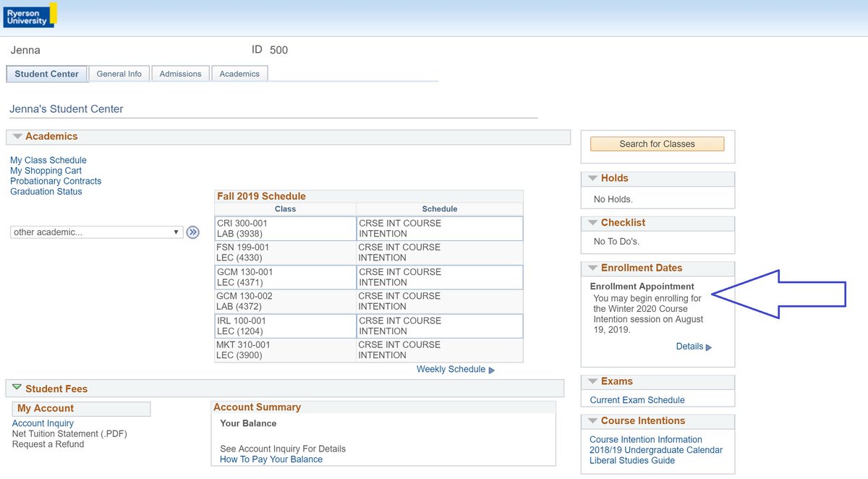
Task: Click the Enrollment Appointment heading
Action: pos(642,287)
